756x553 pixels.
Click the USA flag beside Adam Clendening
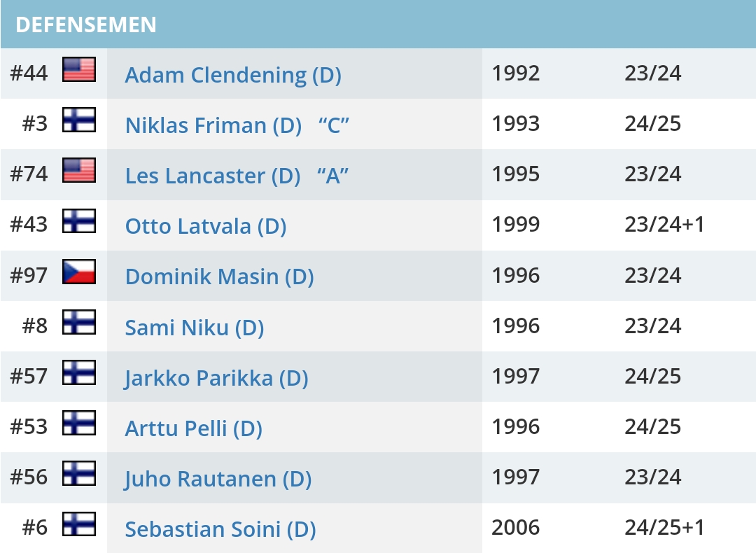[79, 70]
